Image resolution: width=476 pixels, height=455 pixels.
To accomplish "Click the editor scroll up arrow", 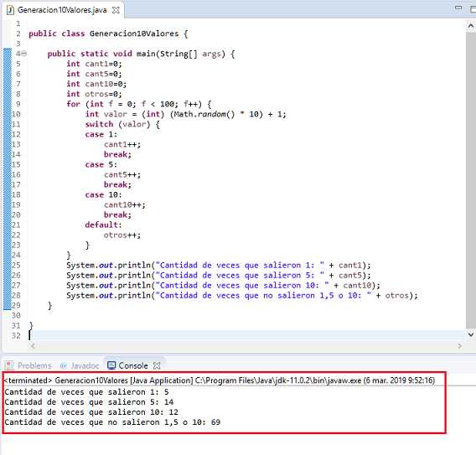I will (x=470, y=27).
